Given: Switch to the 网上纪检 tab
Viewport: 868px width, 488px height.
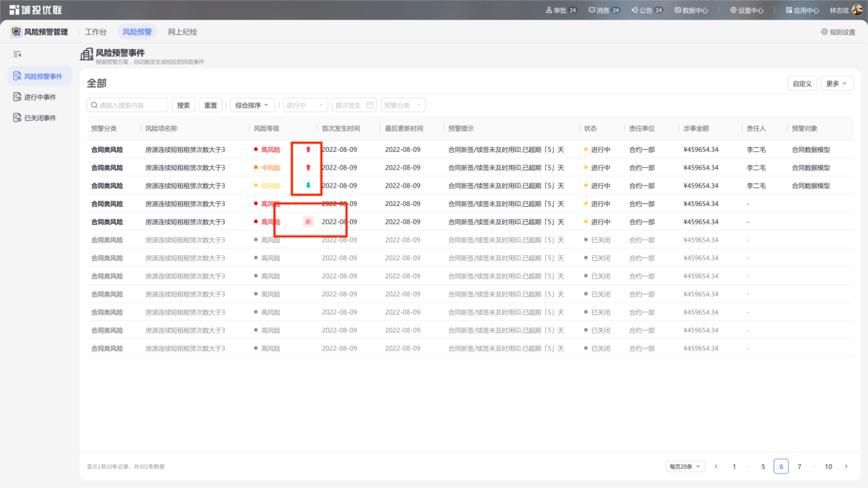Looking at the screenshot, I should (x=182, y=32).
